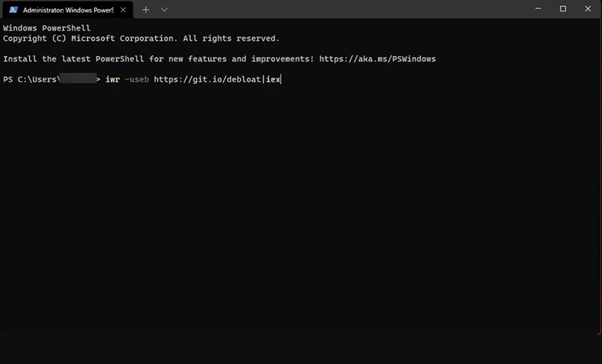The image size is (602, 364).
Task: Maximize the terminal window
Action: click(x=563, y=9)
